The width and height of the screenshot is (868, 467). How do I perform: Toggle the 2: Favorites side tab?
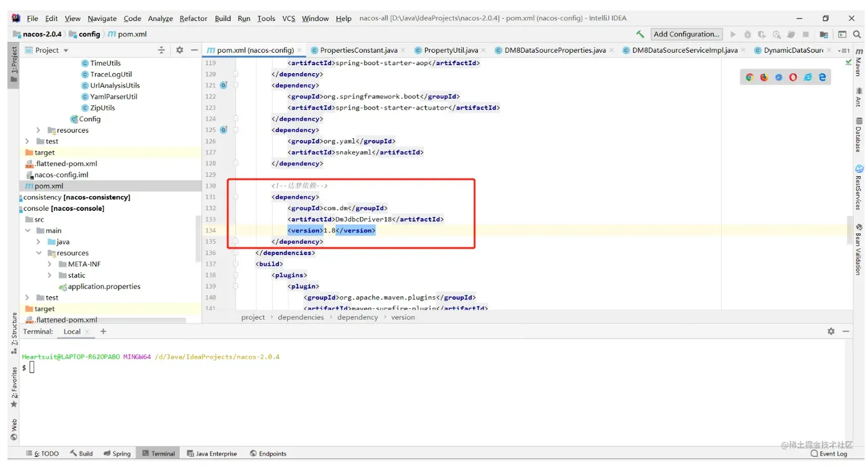tap(14, 388)
